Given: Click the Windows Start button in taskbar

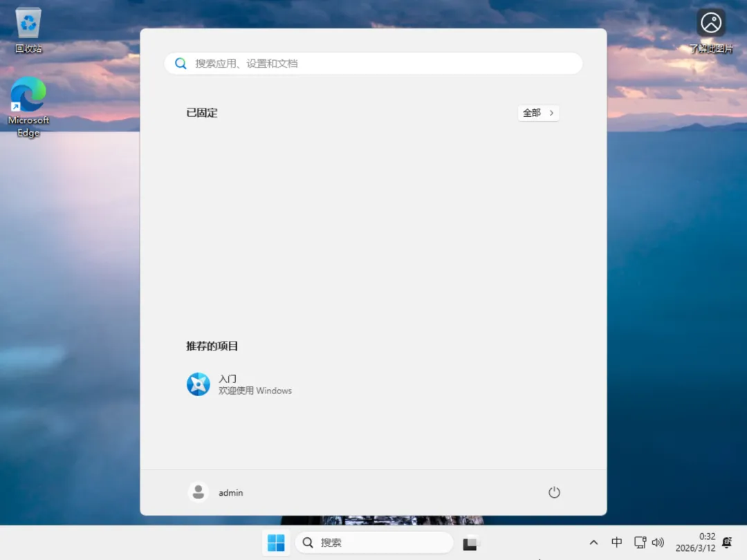Looking at the screenshot, I should tap(276, 543).
